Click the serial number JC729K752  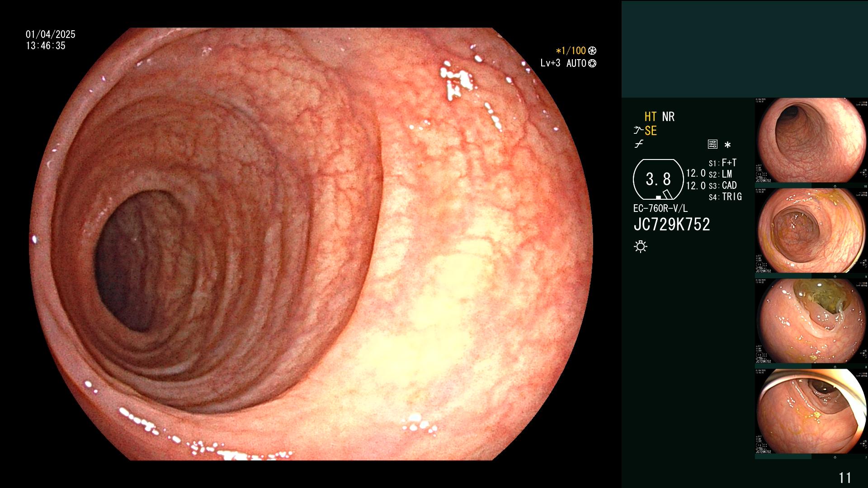pos(672,225)
